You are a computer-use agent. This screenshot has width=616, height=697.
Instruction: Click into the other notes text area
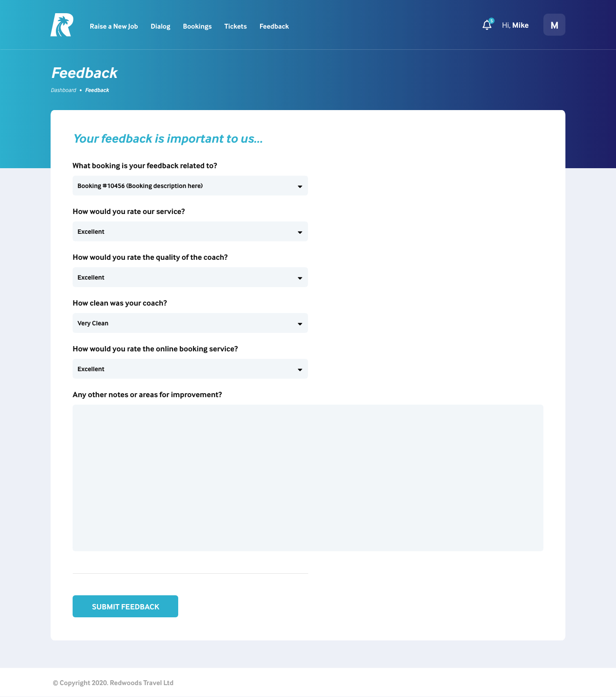[308, 478]
